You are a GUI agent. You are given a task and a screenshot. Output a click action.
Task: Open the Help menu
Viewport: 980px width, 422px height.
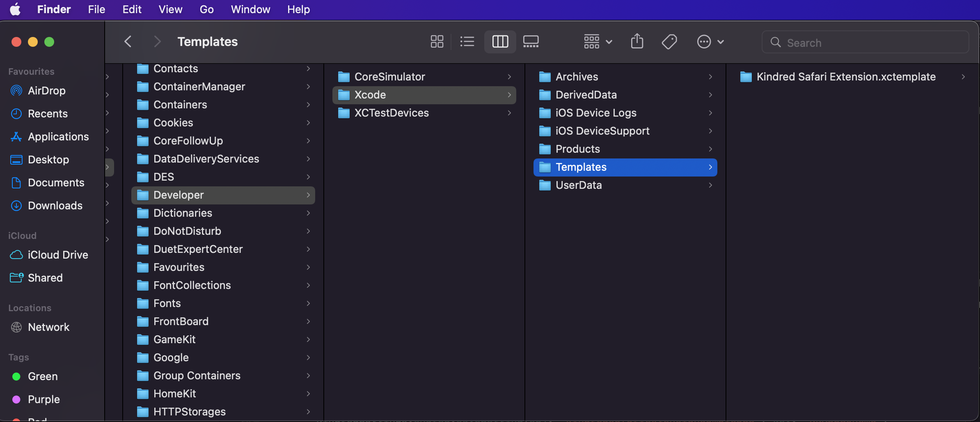298,9
